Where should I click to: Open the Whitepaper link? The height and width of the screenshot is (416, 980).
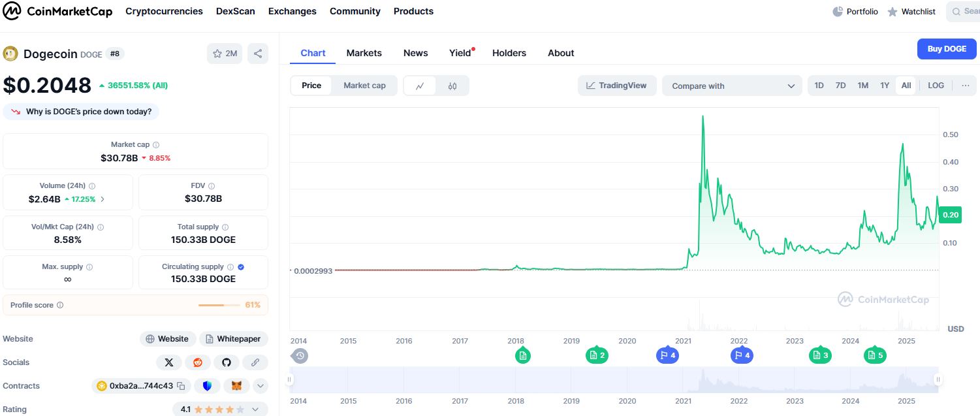tap(233, 339)
